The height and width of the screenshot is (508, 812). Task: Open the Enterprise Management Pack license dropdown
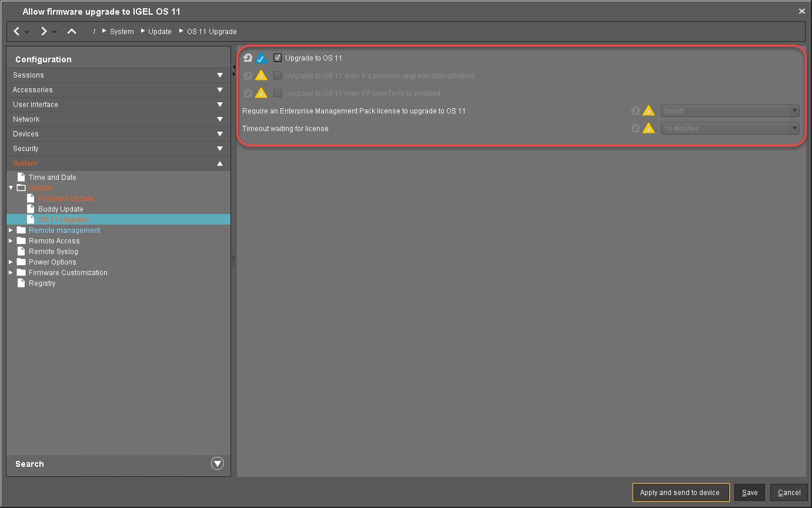coord(730,111)
